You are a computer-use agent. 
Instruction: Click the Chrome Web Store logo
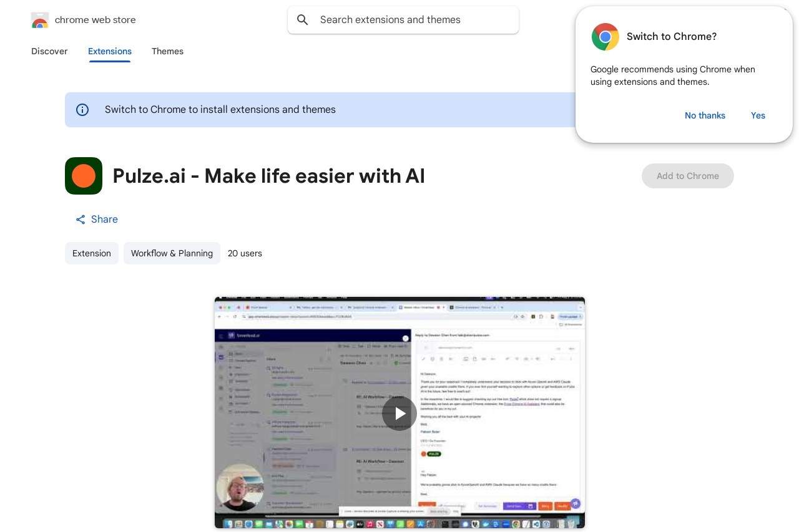(x=40, y=20)
